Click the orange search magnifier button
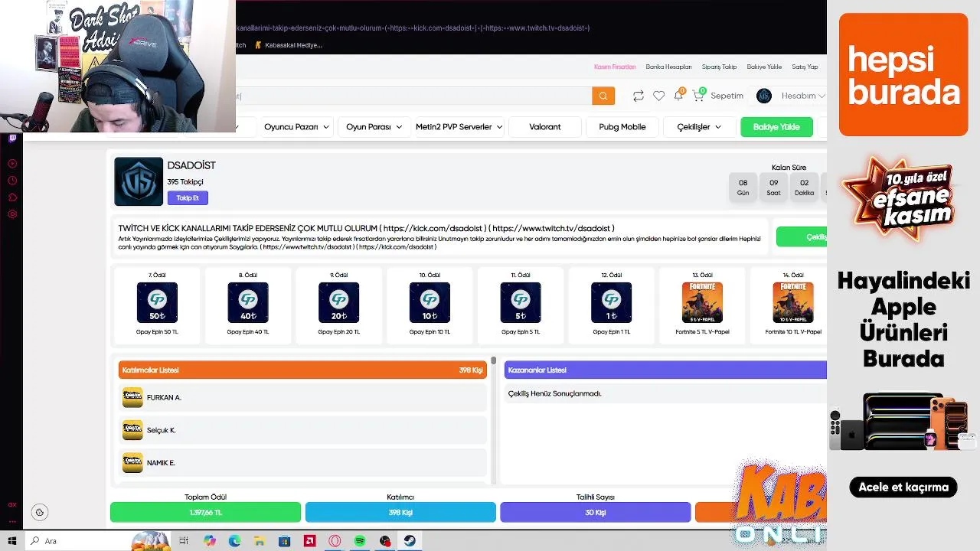The image size is (980, 551). click(603, 96)
